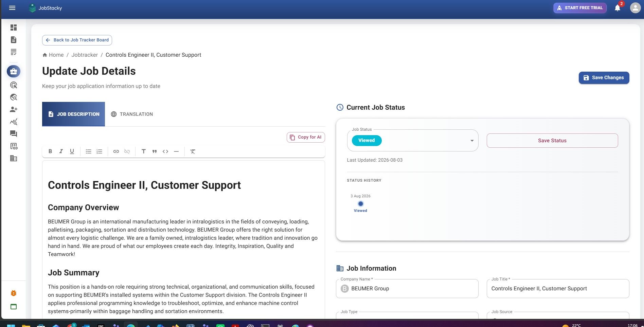Viewport: 644px width, 327px height.
Task: Open the add contact sidebar icon
Action: coord(14,109)
